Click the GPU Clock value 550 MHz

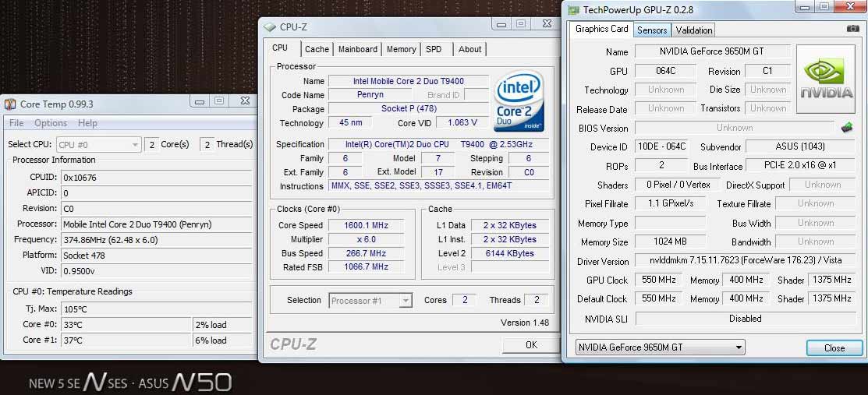coord(659,280)
